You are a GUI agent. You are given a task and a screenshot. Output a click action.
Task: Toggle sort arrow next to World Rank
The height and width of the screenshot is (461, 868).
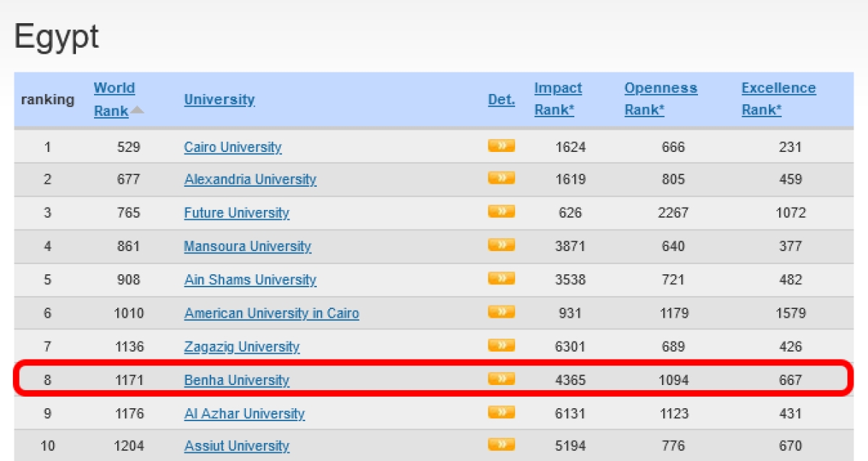[x=137, y=111]
